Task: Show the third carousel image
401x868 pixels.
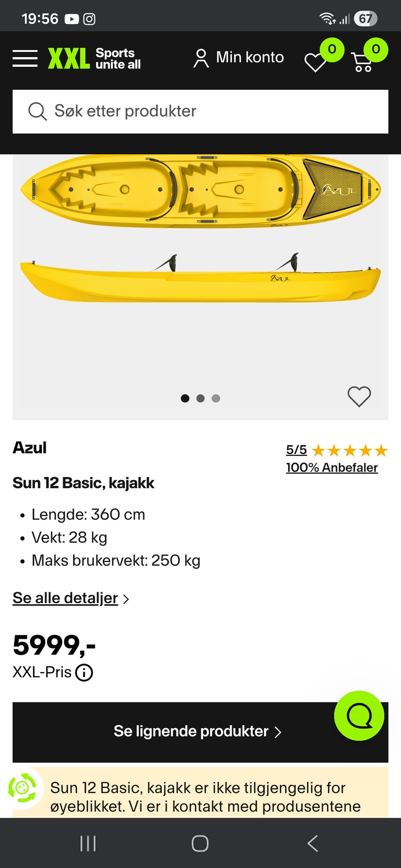Action: tap(216, 398)
